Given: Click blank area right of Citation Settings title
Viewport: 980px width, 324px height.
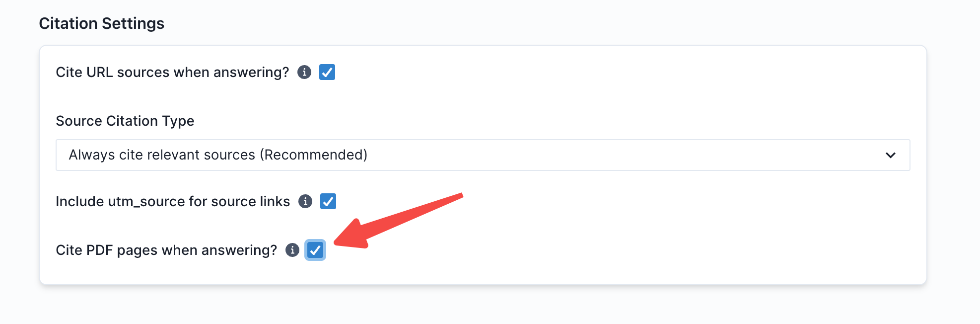Looking at the screenshot, I should [x=546, y=23].
